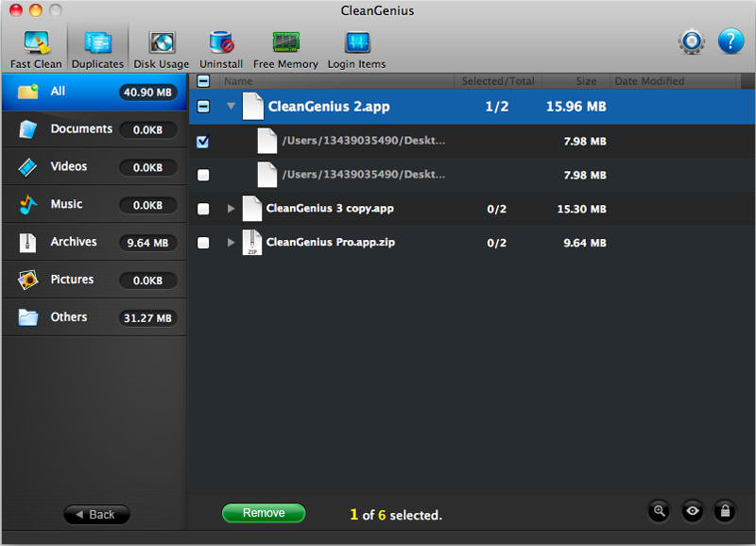Viewport: 756px width, 546px height.
Task: Show Pictures duplicates
Action: (94, 280)
